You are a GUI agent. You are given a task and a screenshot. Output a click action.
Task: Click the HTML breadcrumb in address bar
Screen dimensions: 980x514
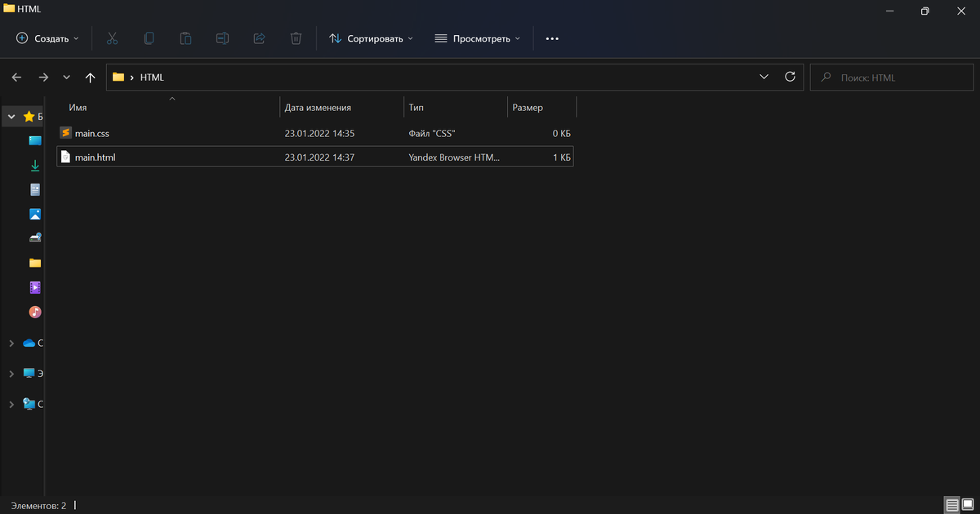(x=152, y=78)
